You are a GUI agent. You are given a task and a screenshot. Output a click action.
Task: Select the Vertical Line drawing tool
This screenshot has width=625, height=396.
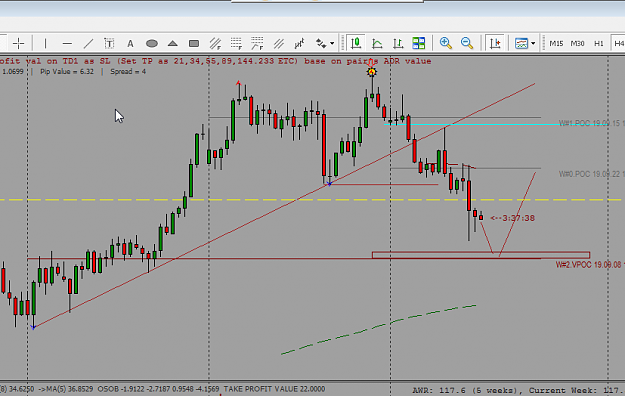click(45, 43)
